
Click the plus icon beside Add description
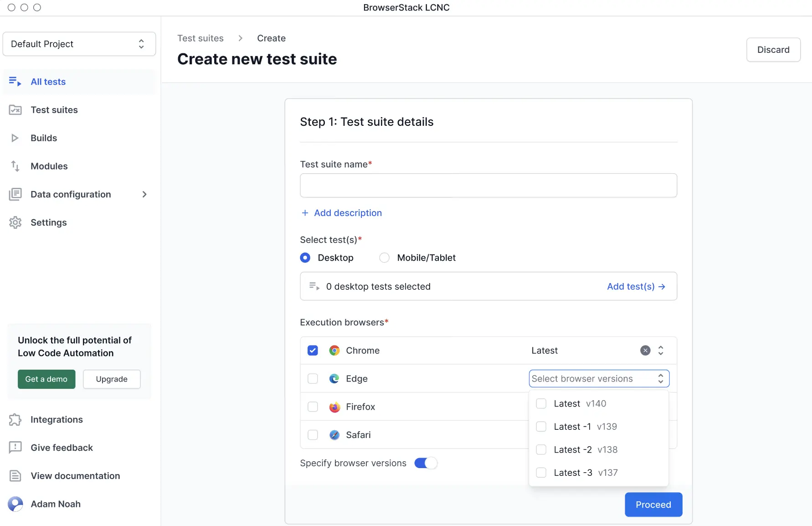coord(305,213)
